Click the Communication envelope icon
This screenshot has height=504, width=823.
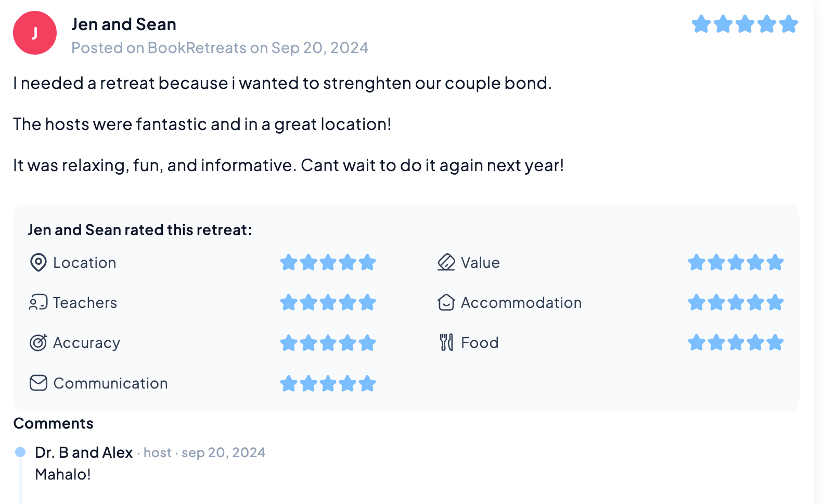tap(38, 383)
